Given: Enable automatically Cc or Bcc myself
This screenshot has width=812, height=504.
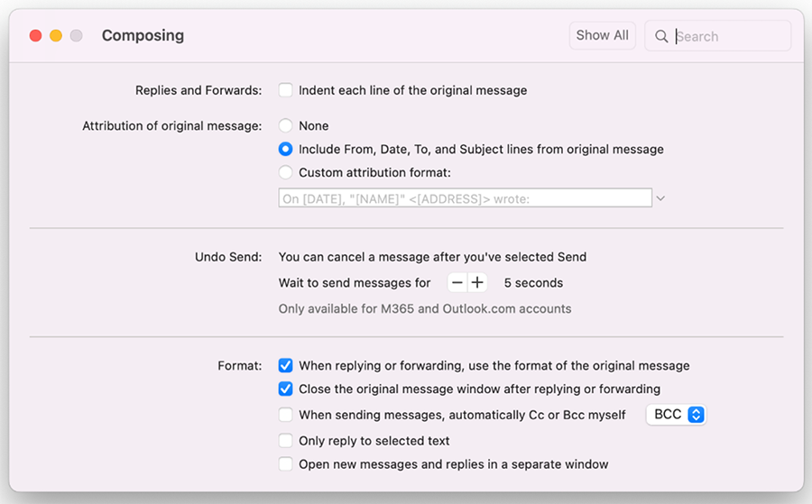Looking at the screenshot, I should click(x=286, y=415).
